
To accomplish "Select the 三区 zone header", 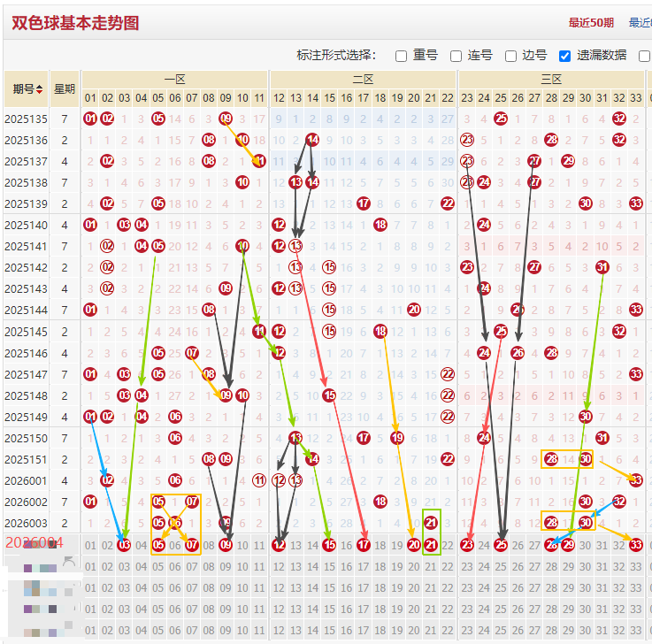I will [551, 80].
